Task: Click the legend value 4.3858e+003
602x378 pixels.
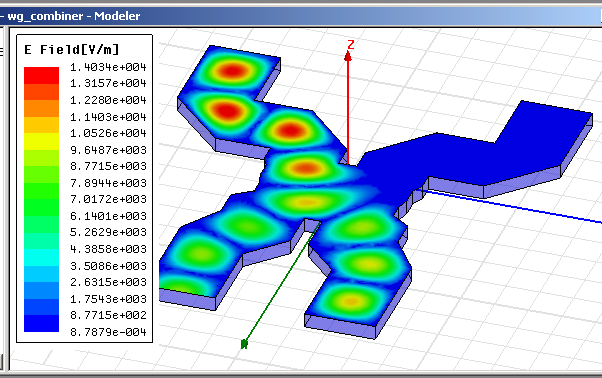Action: [108, 249]
